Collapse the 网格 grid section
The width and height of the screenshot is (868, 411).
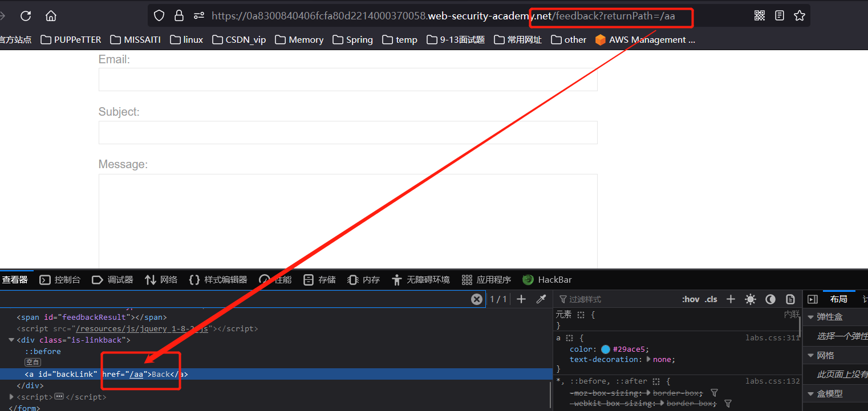[811, 356]
